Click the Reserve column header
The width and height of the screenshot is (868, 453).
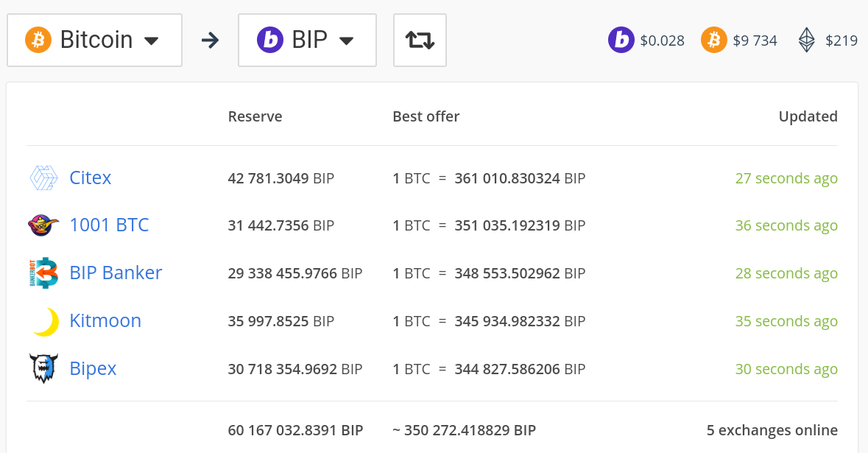[255, 116]
